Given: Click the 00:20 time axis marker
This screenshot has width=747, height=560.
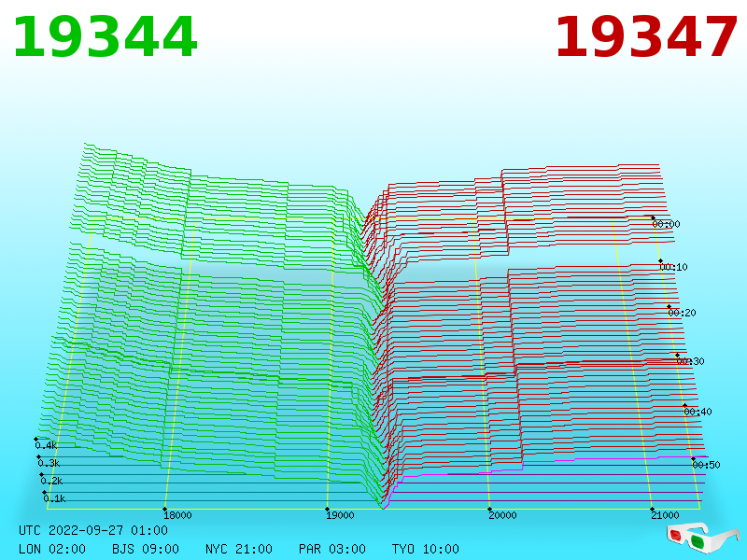Looking at the screenshot, I should pos(683,313).
